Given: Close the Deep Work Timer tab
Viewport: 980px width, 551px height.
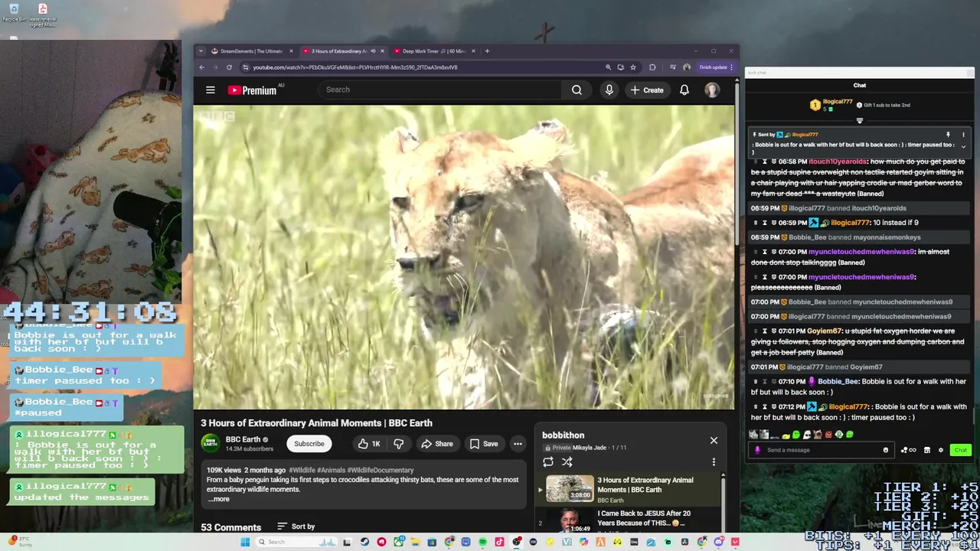Looking at the screenshot, I should (x=473, y=51).
